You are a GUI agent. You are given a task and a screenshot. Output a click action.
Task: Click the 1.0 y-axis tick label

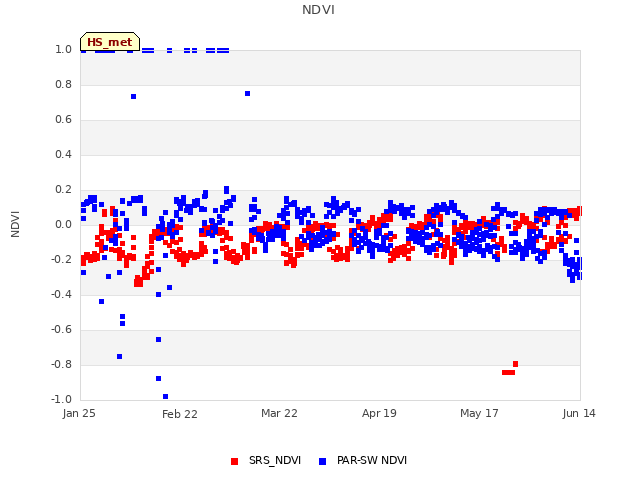(63, 49)
